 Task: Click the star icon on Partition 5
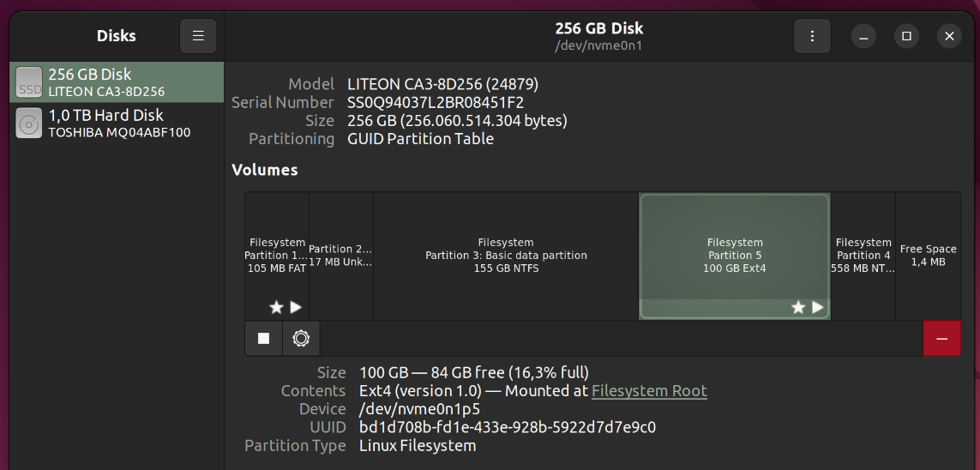click(798, 307)
